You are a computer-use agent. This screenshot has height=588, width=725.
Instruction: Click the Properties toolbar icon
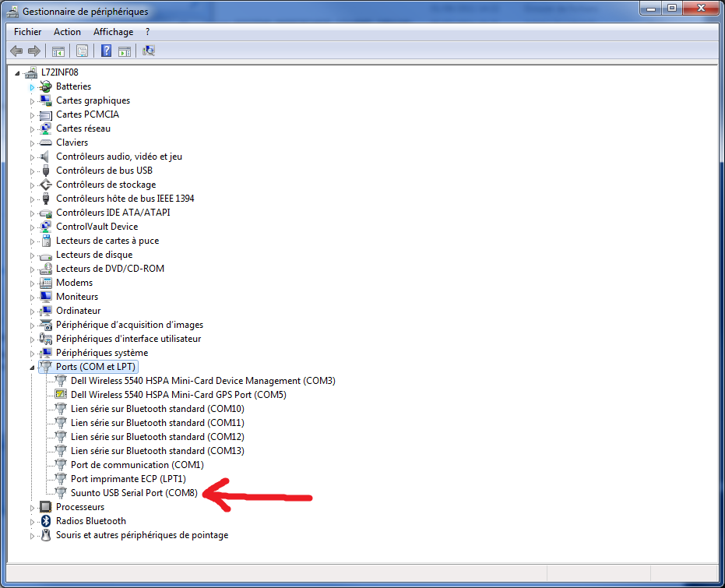pos(82,51)
